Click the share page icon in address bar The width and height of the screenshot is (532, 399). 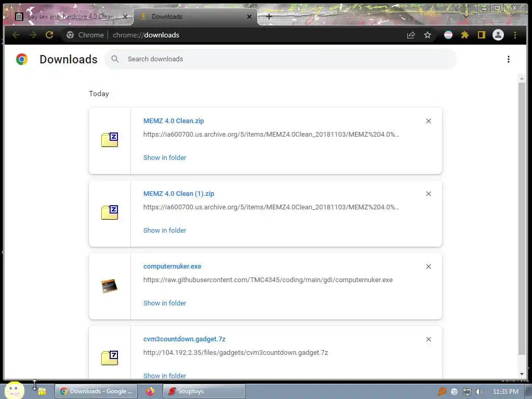tap(411, 35)
